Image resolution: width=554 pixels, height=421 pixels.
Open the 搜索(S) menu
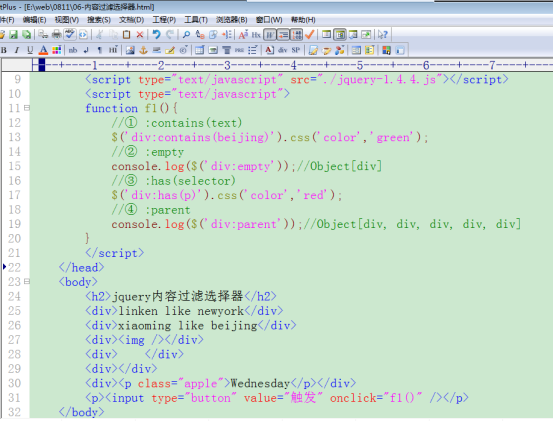click(x=99, y=20)
